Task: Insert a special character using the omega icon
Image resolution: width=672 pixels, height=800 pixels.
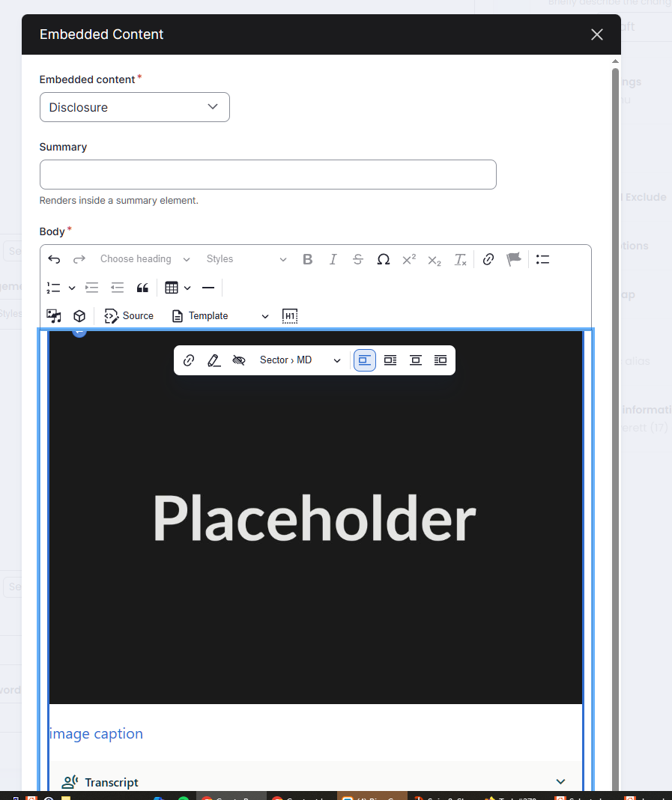Action: coord(383,259)
